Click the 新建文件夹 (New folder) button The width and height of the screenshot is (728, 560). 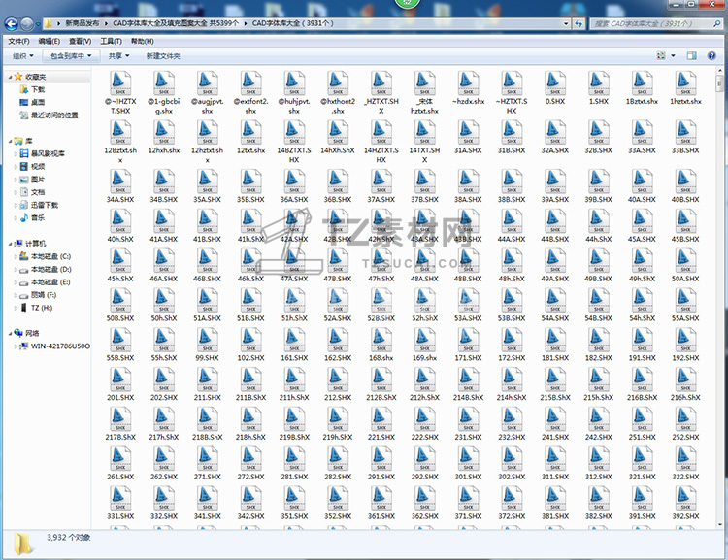point(163,56)
